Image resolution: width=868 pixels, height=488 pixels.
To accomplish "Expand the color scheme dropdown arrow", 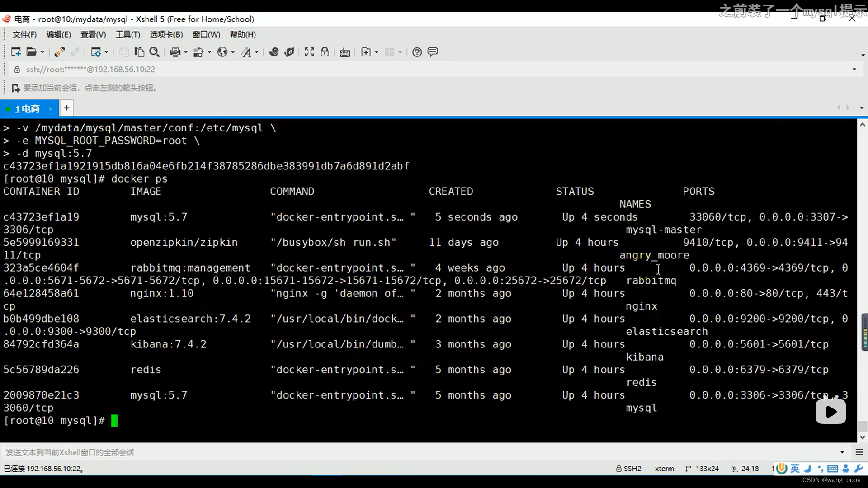I will (209, 52).
